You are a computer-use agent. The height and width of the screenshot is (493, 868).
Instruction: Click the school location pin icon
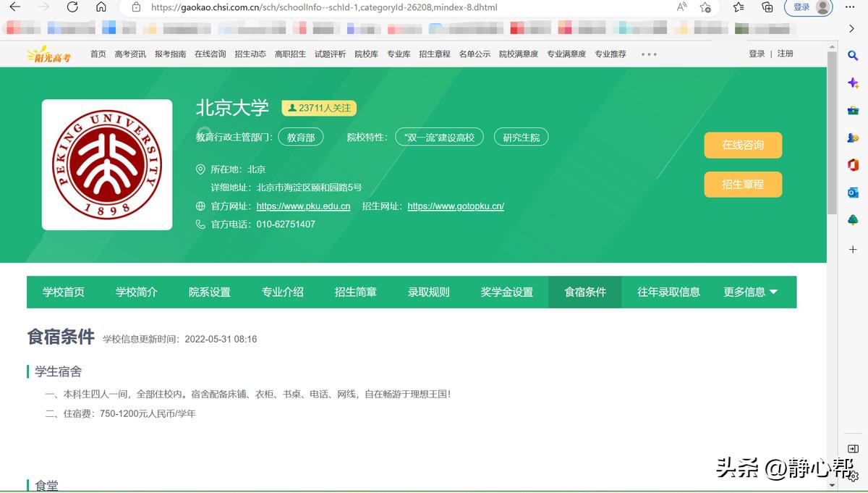point(200,169)
